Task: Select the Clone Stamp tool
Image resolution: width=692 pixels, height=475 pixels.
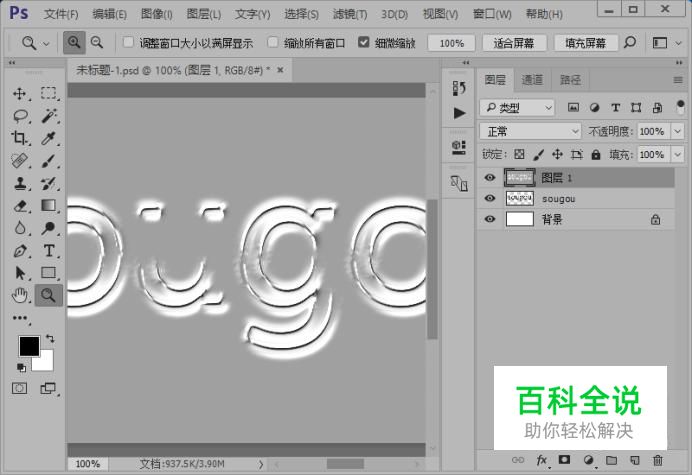Action: pos(20,183)
